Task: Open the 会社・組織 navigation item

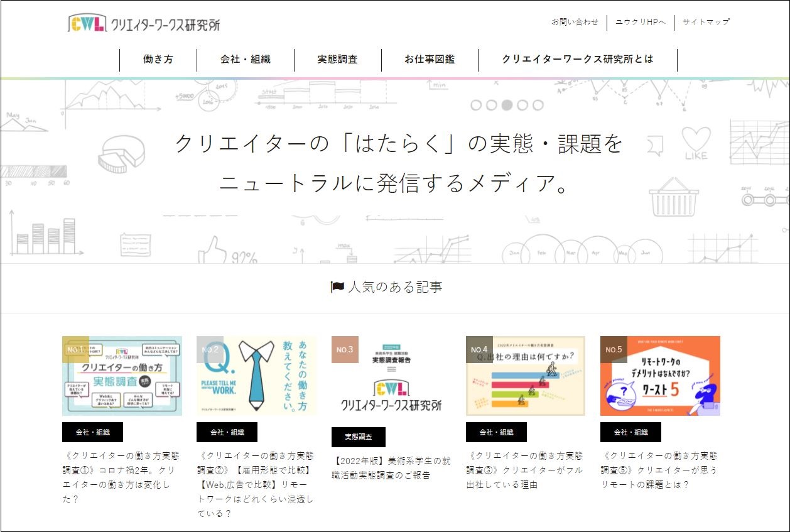Action: (245, 60)
